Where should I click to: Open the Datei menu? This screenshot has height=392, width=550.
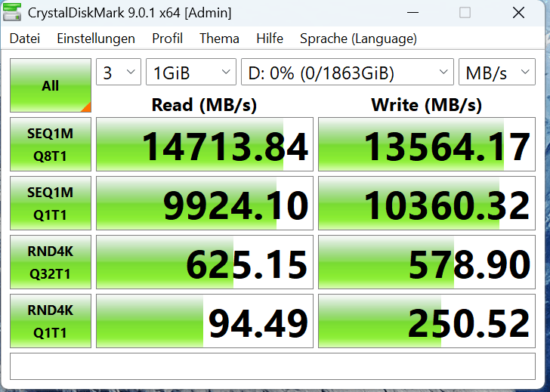24,39
